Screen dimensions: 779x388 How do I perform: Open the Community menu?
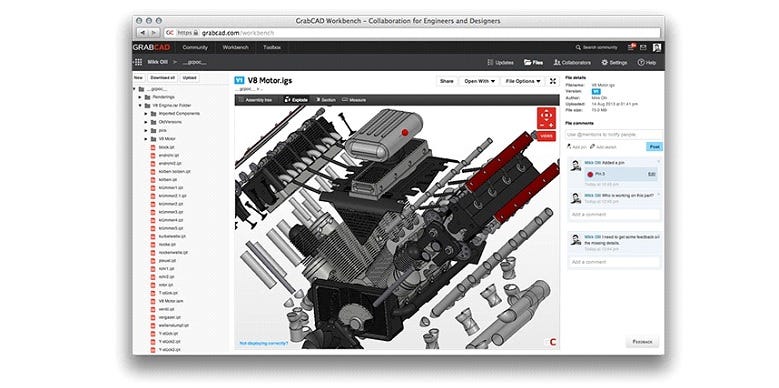coord(195,48)
